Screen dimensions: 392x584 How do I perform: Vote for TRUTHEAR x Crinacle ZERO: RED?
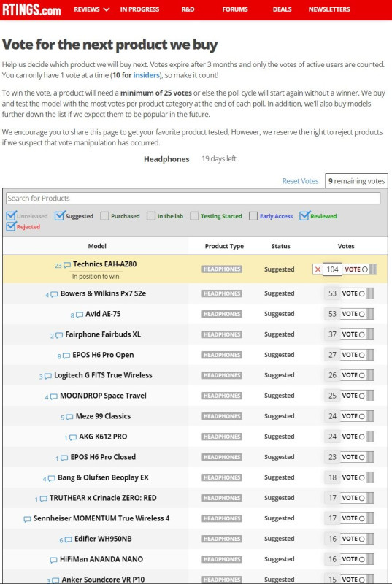[357, 498]
